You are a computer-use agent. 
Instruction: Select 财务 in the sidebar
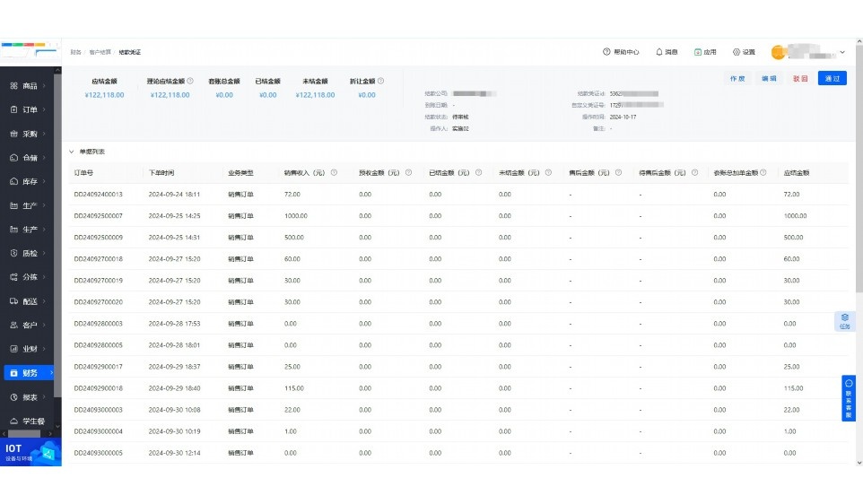28,372
